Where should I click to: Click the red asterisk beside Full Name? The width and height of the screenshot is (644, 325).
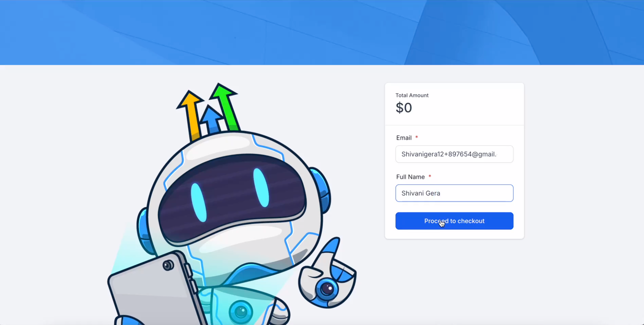430,176
